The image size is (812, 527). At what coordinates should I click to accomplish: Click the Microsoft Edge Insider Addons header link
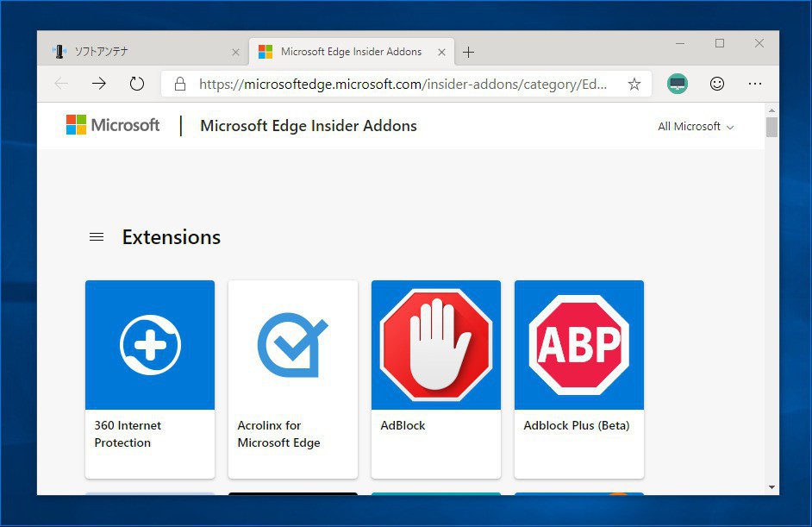tap(308, 126)
